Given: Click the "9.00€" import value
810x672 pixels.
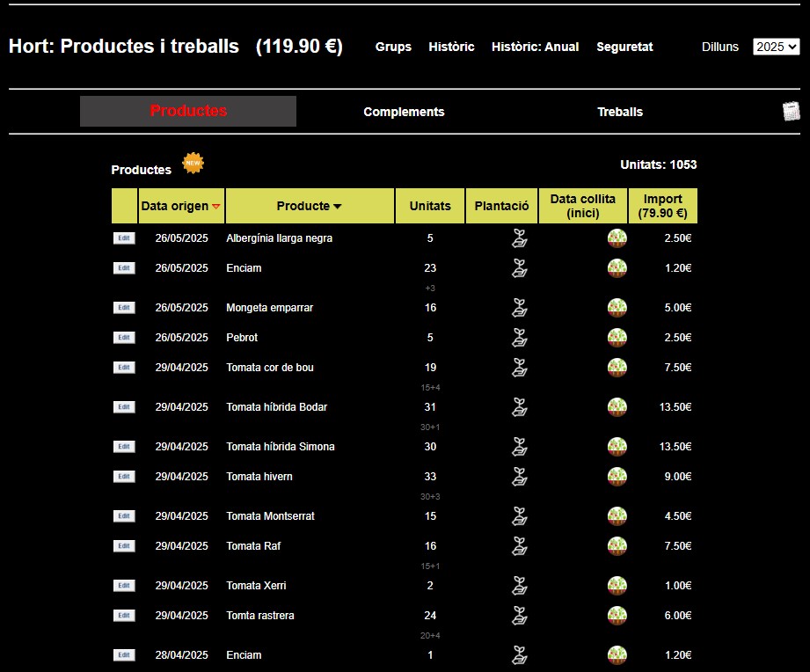Looking at the screenshot, I should tap(678, 477).
